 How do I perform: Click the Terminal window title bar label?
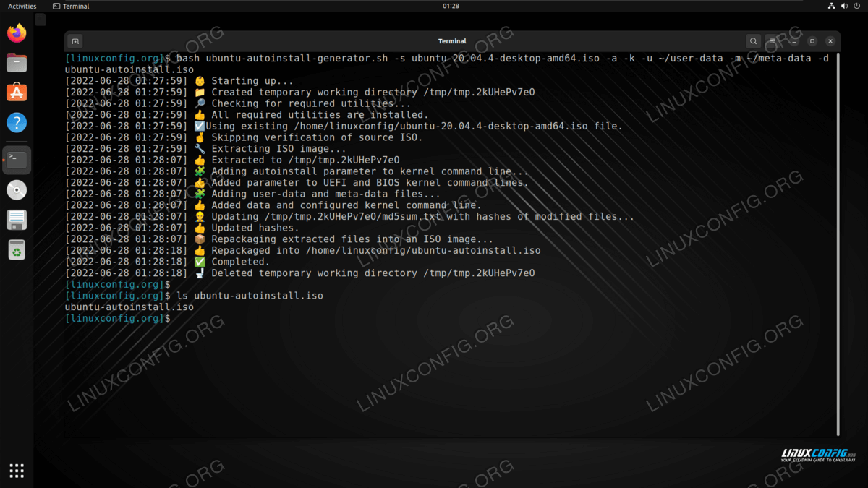(x=452, y=41)
